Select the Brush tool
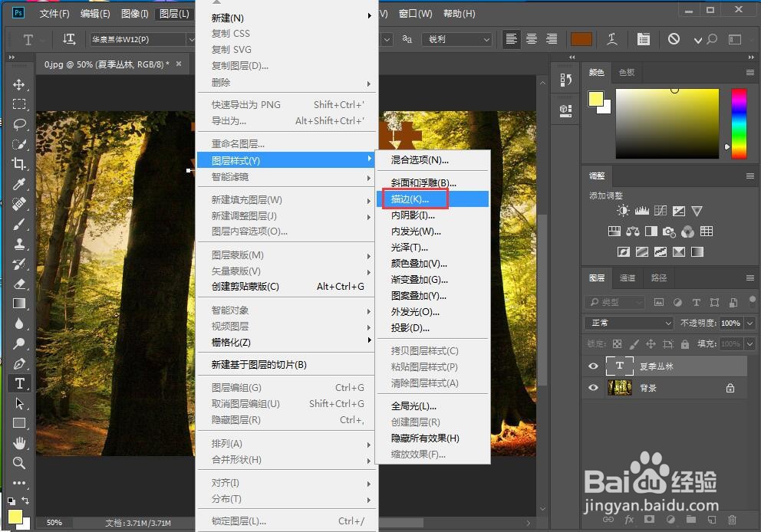 coord(18,224)
